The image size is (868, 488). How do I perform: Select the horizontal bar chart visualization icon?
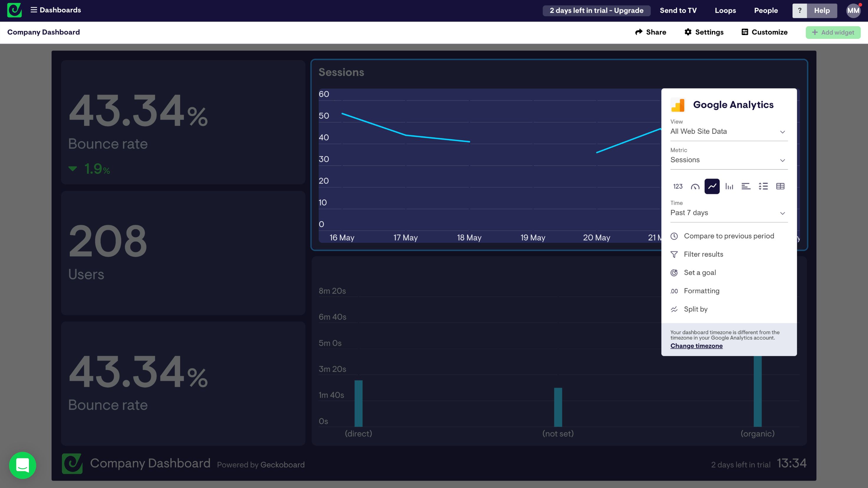746,186
